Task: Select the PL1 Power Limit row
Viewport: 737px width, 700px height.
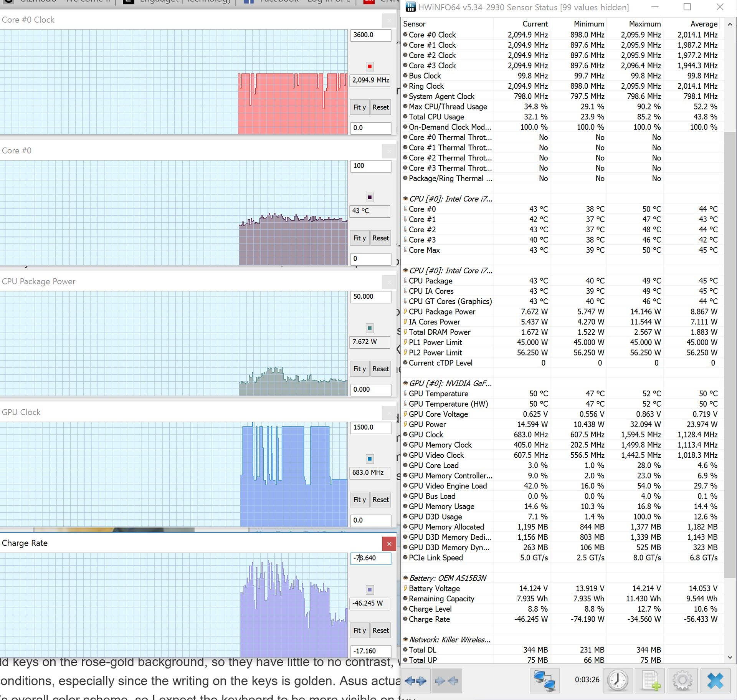Action: click(560, 343)
